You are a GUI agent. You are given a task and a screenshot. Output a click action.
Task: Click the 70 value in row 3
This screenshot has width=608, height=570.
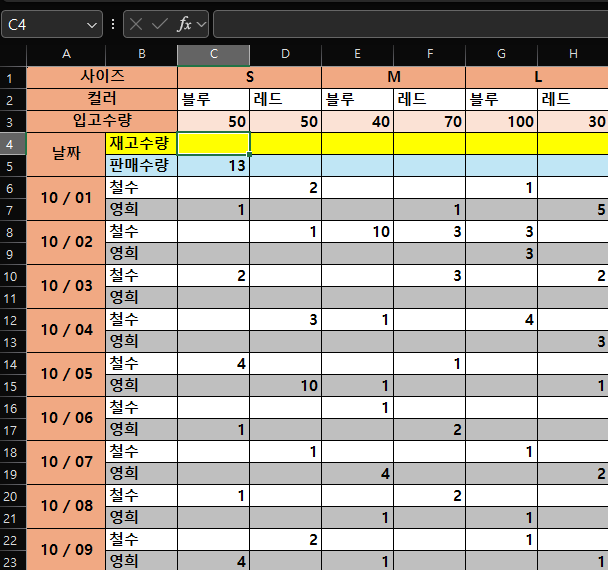[x=430, y=121]
